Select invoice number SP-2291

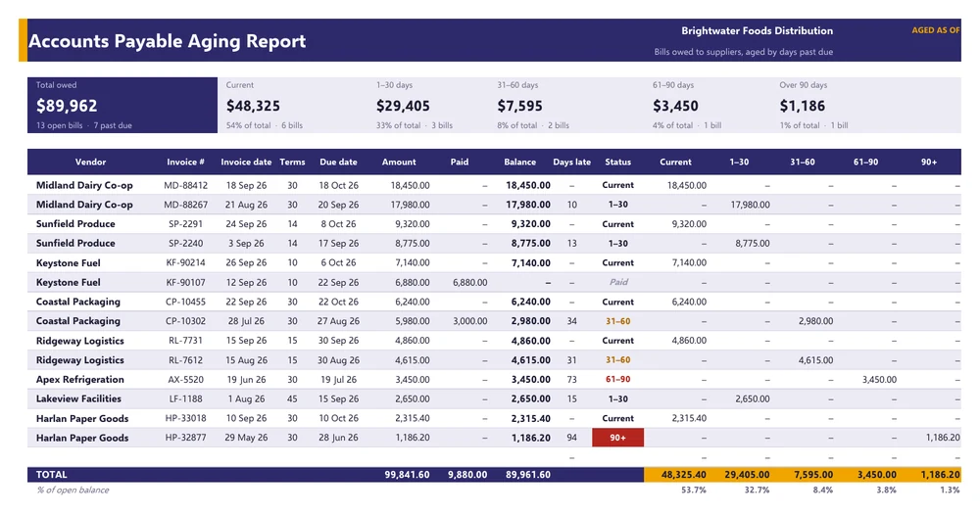pos(185,224)
